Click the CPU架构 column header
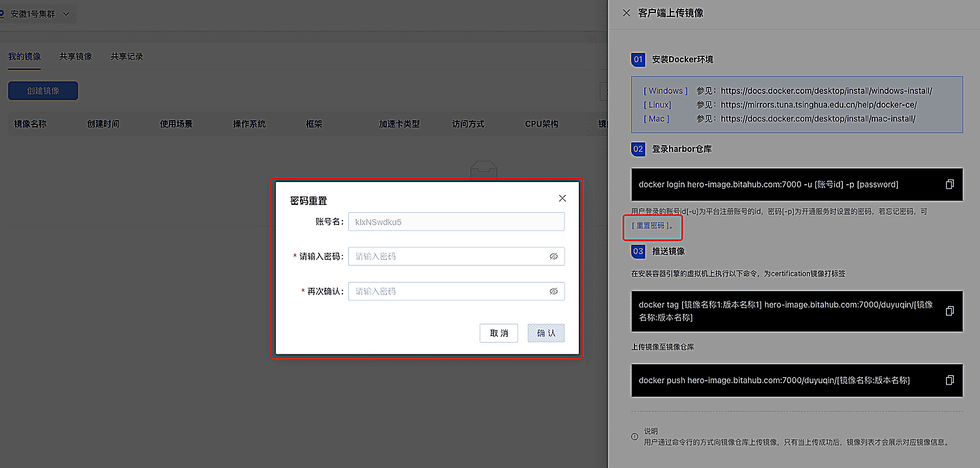 click(542, 123)
